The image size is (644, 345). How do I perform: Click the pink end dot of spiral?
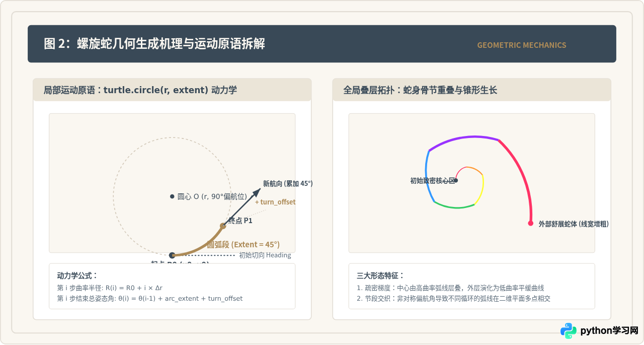530,223
